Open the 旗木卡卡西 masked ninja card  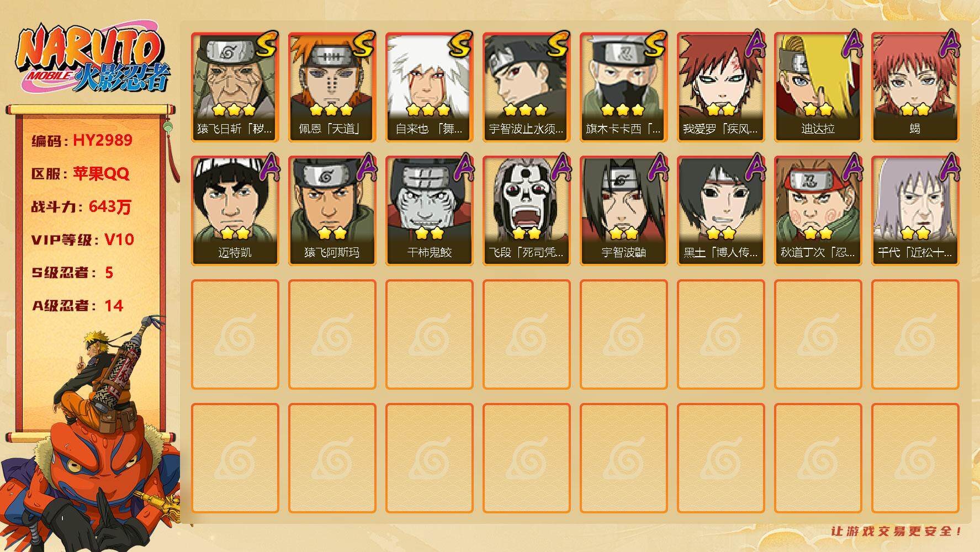(623, 87)
